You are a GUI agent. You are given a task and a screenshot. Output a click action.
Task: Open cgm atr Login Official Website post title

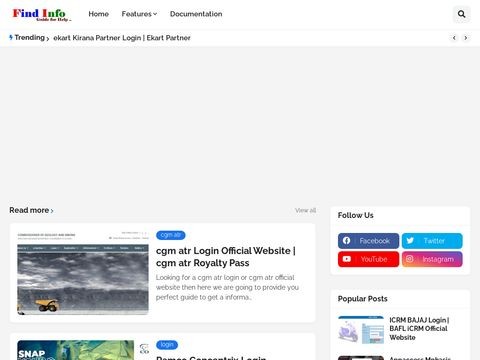(x=226, y=257)
